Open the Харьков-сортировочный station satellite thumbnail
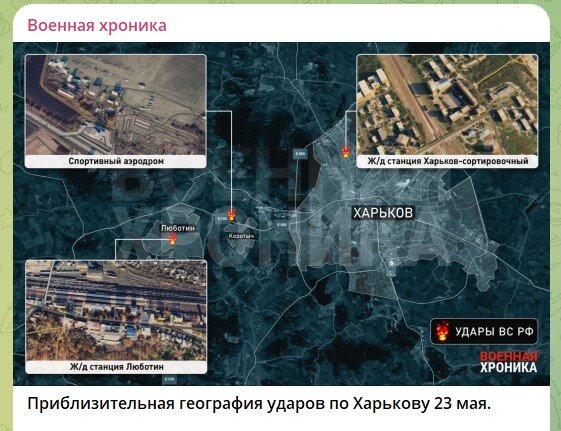561x431 pixels. [447, 105]
